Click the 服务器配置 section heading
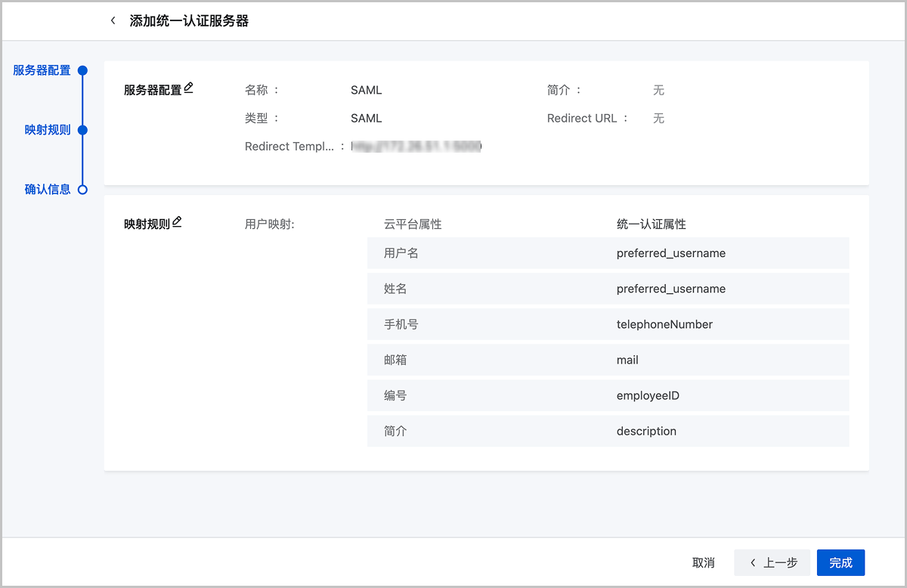The width and height of the screenshot is (907, 588). (153, 90)
